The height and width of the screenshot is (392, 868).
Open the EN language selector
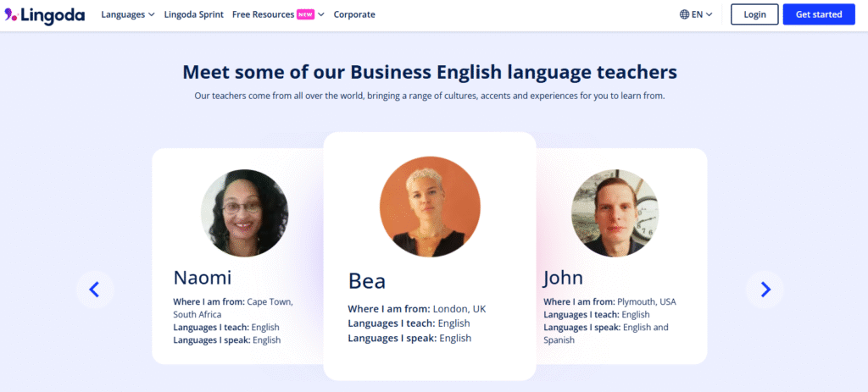pyautogui.click(x=697, y=14)
